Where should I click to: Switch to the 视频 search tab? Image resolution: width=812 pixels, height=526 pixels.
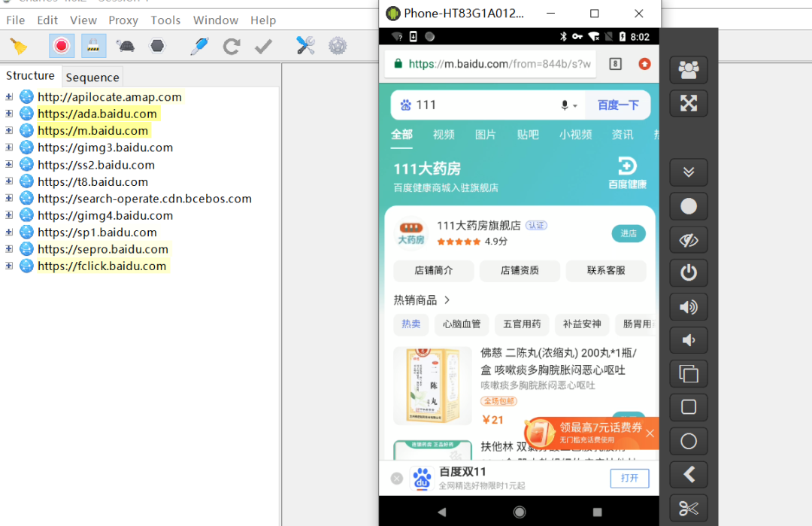(444, 135)
